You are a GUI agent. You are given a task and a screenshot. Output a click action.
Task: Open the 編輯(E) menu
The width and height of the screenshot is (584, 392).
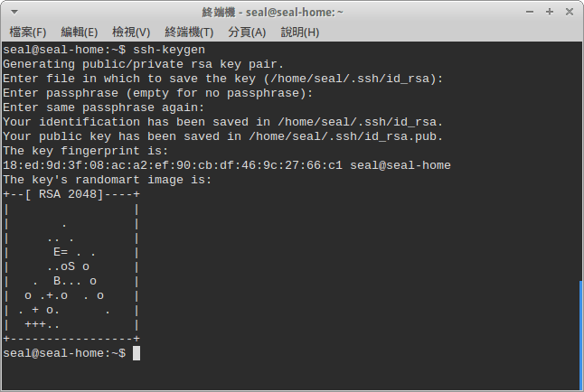80,33
